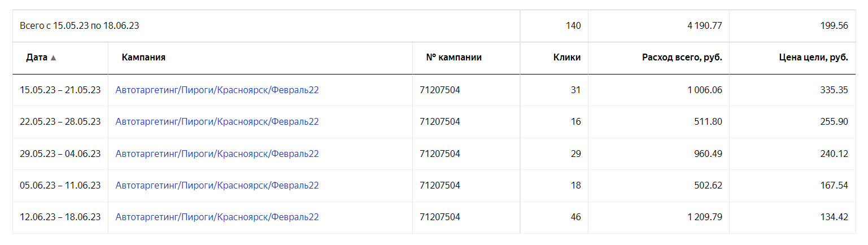This screenshot has height=245, width=868.
Task: Sort by № кампании column header
Action: [453, 58]
